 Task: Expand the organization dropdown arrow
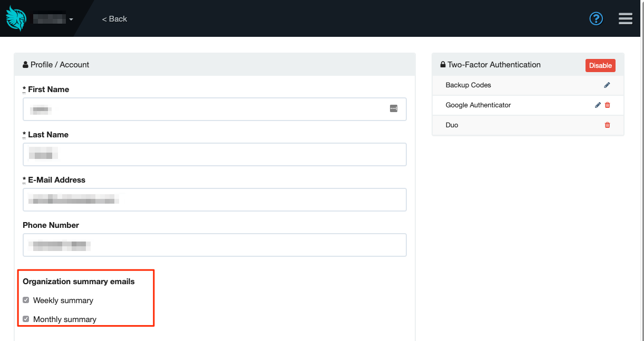point(71,19)
